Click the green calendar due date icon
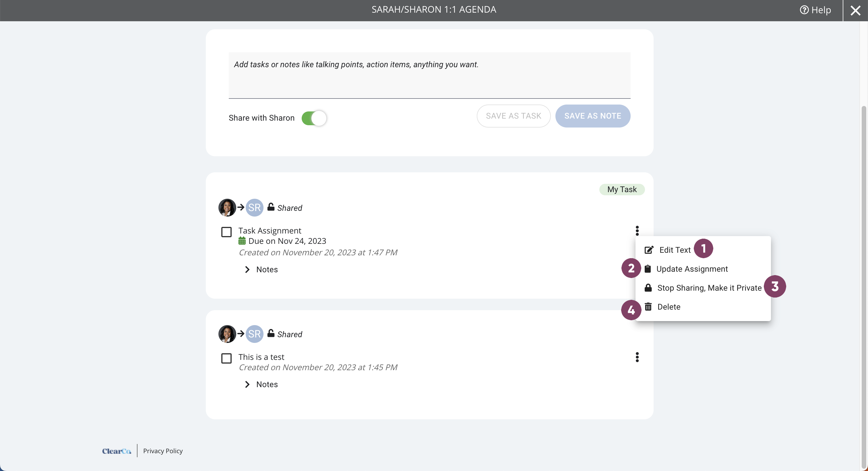 (x=242, y=241)
